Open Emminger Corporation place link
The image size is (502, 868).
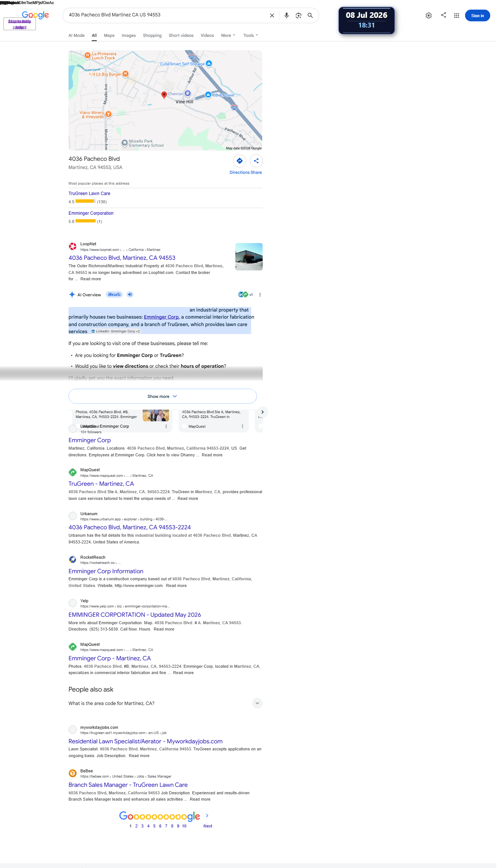(91, 213)
